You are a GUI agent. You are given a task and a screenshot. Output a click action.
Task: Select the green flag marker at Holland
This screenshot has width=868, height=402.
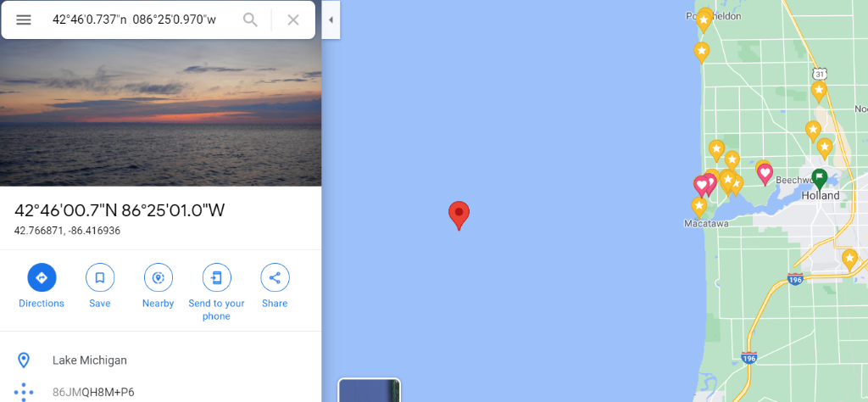[820, 178]
